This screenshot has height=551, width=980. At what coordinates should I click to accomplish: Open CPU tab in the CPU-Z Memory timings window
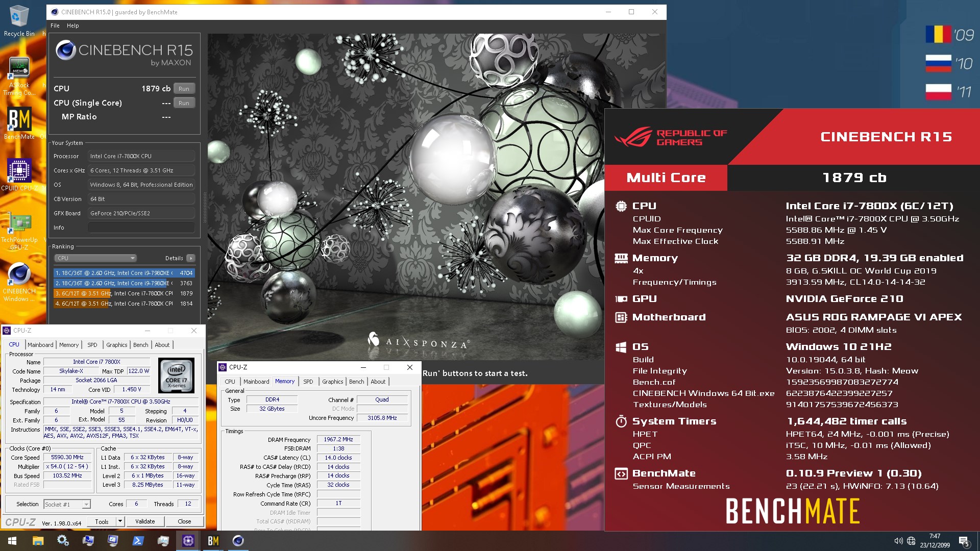[x=230, y=382]
